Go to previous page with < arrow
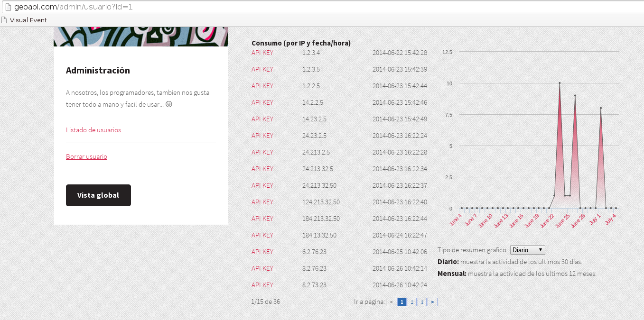Image resolution: width=644 pixels, height=320 pixels. tap(391, 302)
